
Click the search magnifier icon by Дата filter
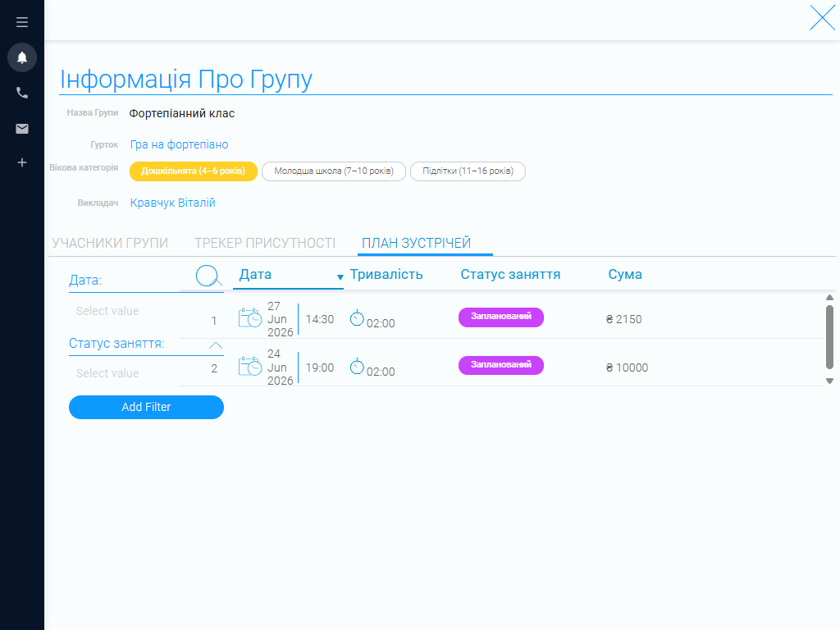(x=208, y=276)
